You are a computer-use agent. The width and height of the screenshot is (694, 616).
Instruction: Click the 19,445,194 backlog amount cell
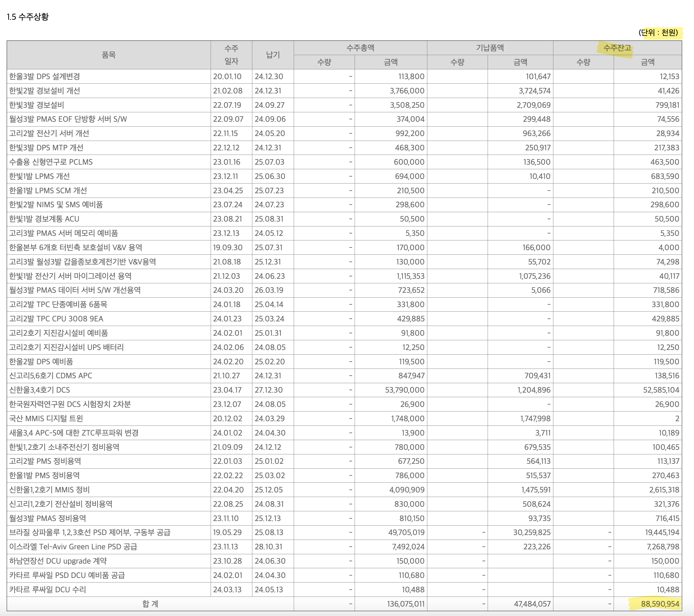click(662, 533)
